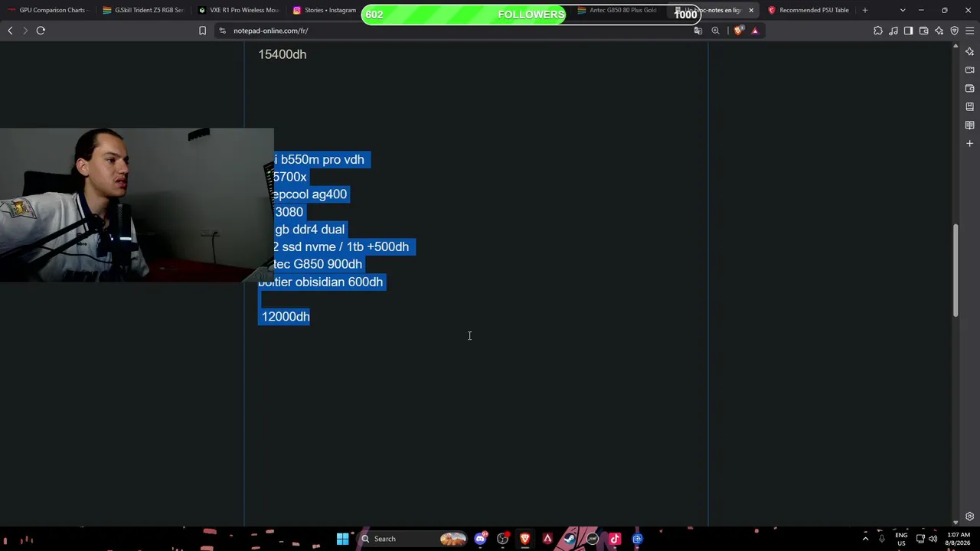The height and width of the screenshot is (551, 980).
Task: Click the '12000dh' total line
Action: tap(286, 317)
